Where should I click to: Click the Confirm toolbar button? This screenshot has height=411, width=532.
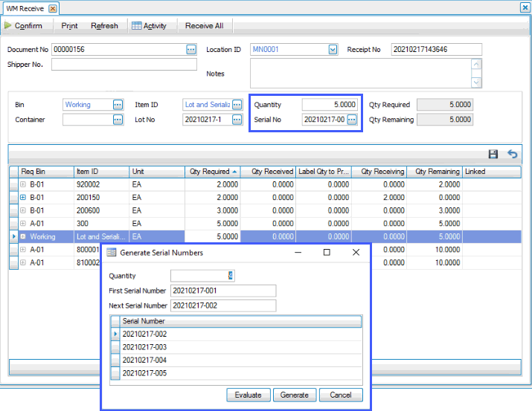click(x=23, y=26)
